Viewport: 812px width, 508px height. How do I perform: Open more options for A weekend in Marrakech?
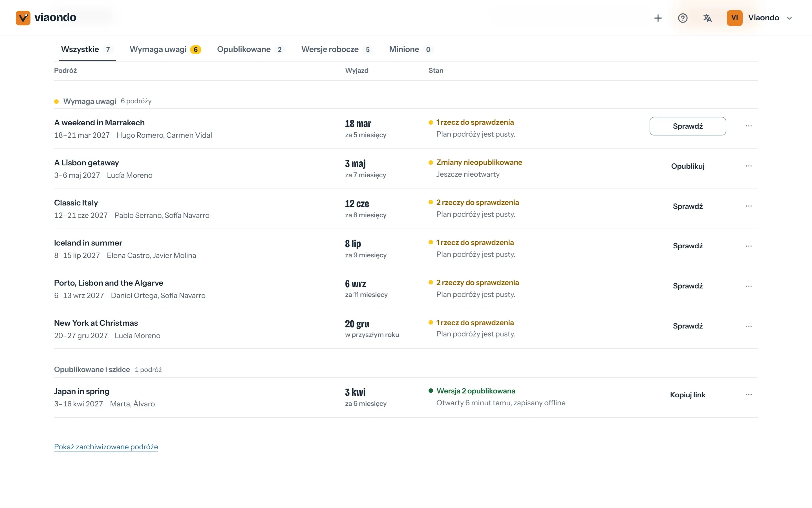point(749,126)
